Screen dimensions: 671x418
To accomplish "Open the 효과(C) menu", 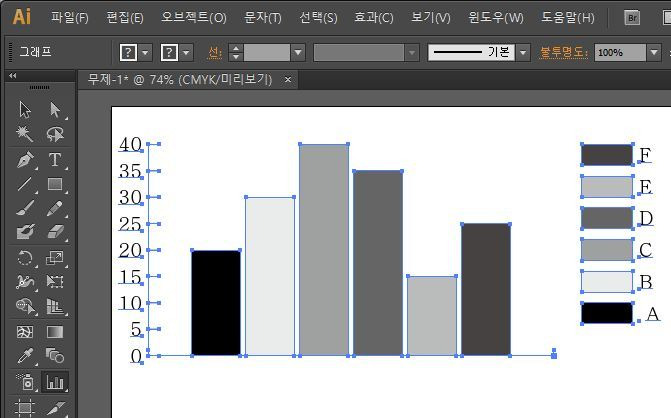I will click(x=374, y=18).
